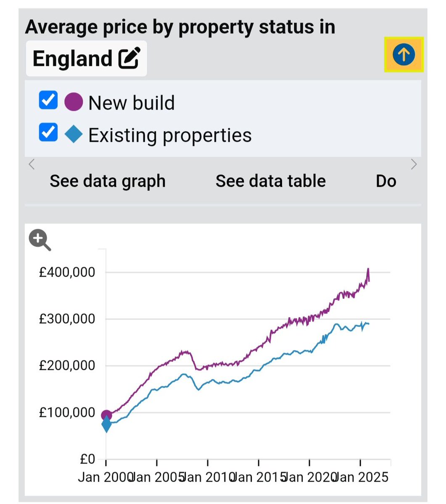Click the left chevron of the tab strip
The image size is (446, 504).
click(x=32, y=164)
